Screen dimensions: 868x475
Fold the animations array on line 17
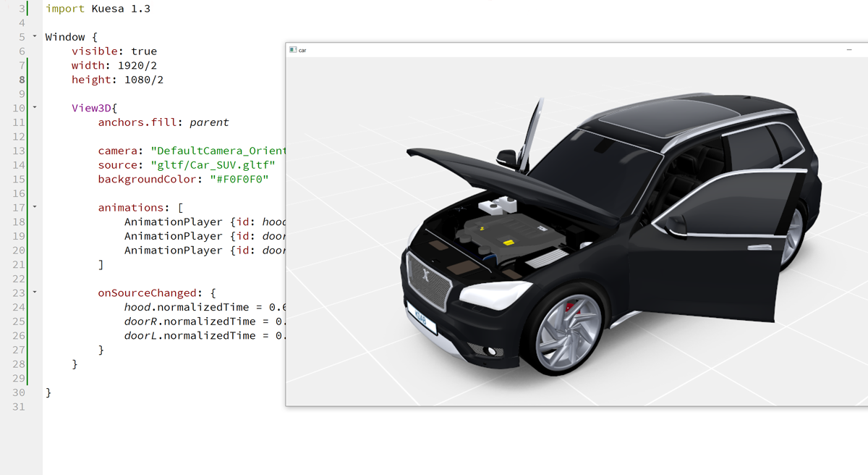[x=34, y=208]
